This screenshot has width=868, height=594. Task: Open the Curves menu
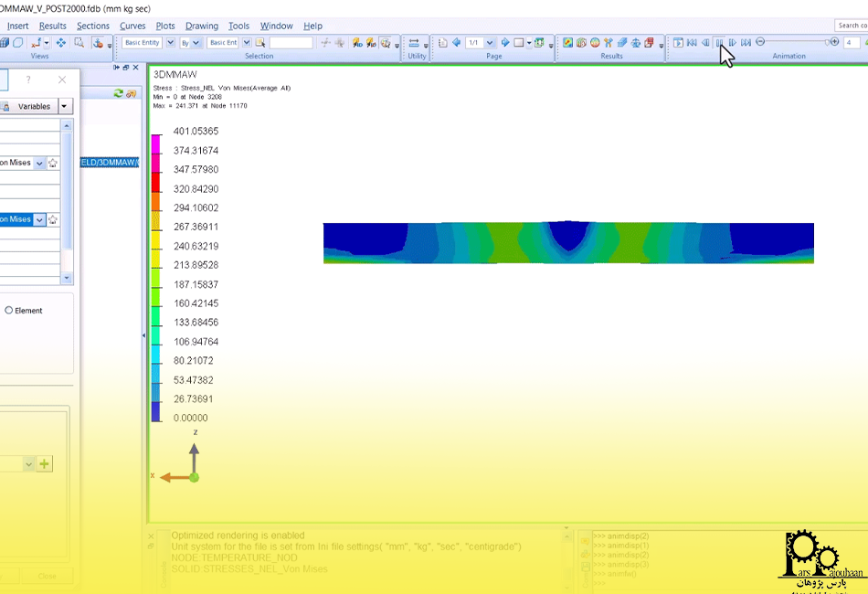[132, 27]
